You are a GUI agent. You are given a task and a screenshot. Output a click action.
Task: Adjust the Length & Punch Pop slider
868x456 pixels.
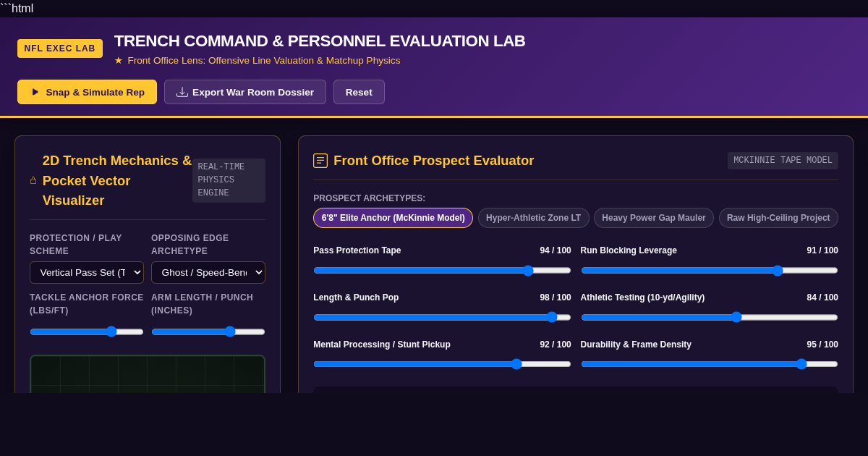(x=442, y=317)
